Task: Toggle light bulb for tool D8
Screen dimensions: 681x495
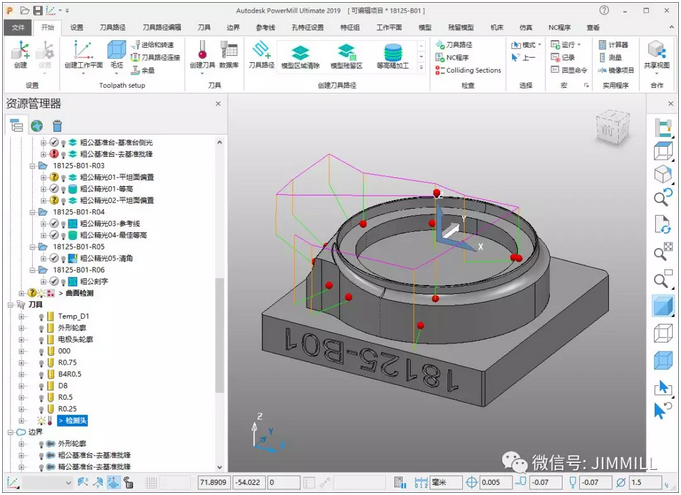Action: click(42, 386)
